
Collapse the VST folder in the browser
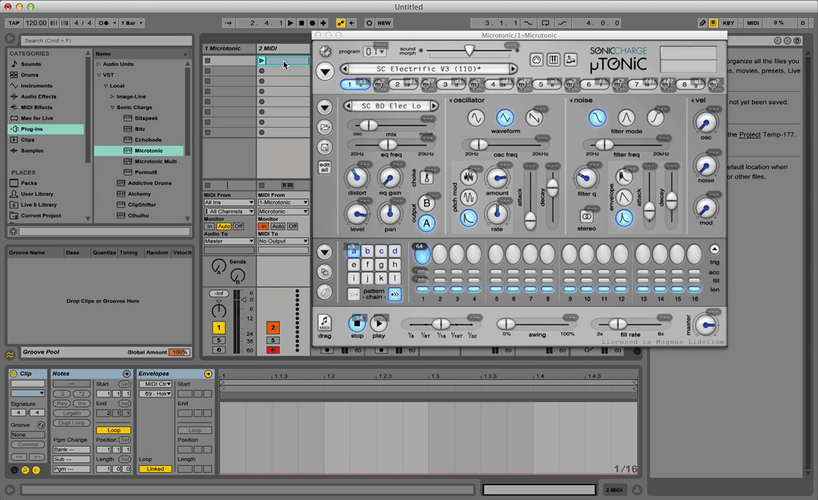[x=99, y=75]
